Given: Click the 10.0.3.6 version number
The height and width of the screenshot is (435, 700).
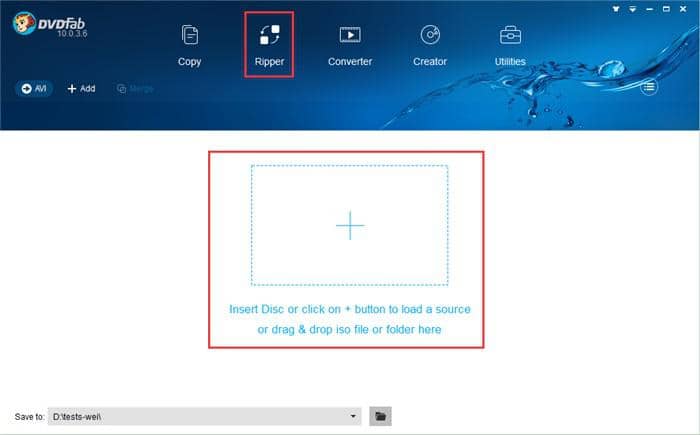Looking at the screenshot, I should (72, 33).
